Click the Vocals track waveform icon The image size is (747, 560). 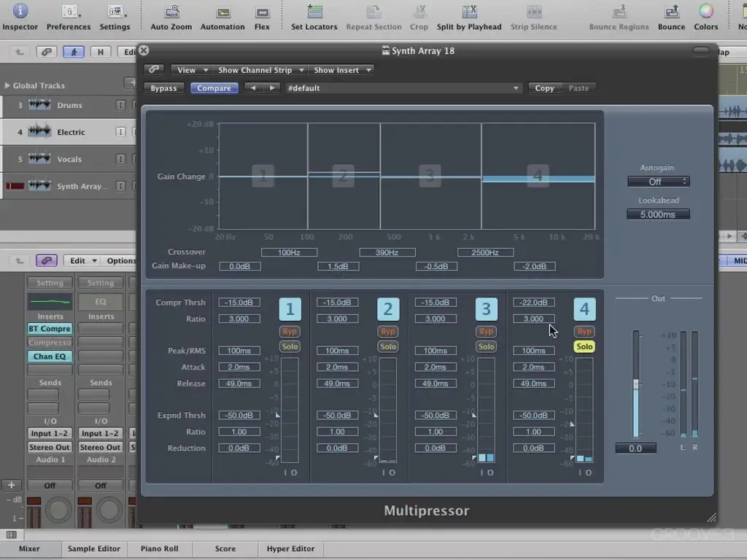[x=39, y=158]
